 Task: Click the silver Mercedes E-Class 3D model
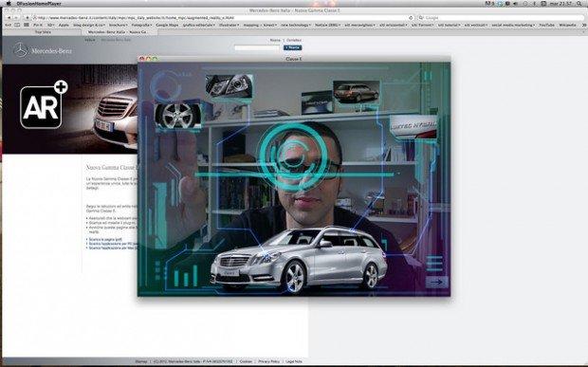[299, 260]
